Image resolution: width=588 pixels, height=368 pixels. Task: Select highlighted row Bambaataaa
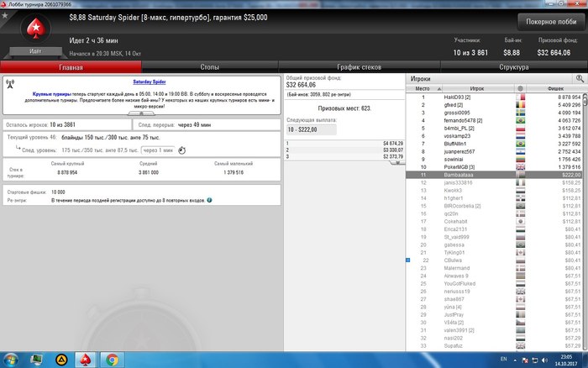[x=494, y=175]
